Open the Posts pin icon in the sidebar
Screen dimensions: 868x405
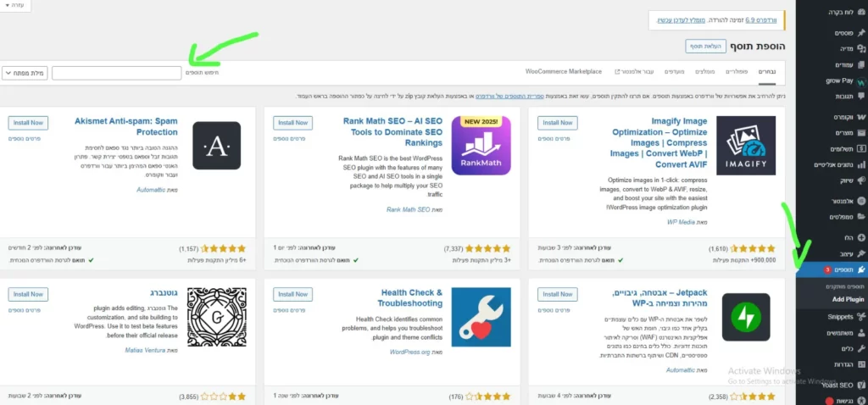(x=861, y=33)
